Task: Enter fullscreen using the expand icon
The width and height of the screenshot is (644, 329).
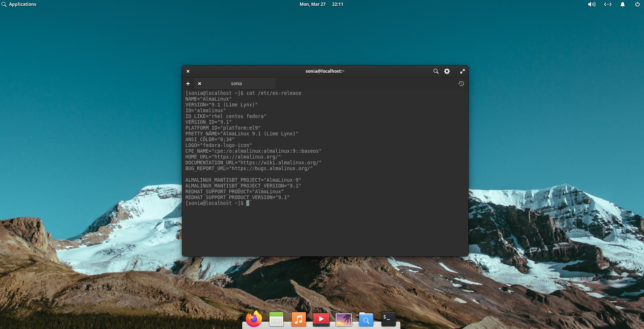Action: click(x=463, y=71)
